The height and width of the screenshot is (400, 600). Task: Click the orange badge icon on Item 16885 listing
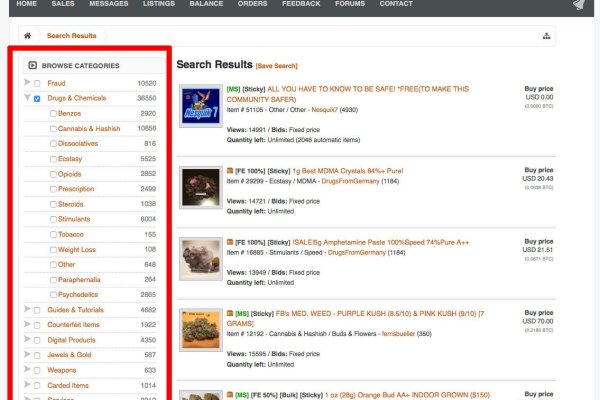coord(230,243)
